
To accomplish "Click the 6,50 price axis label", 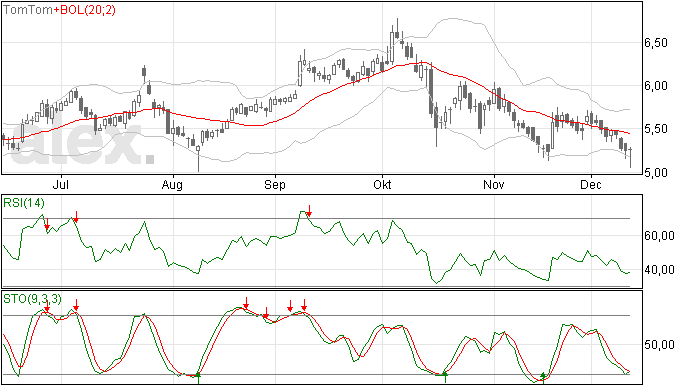I will (656, 43).
